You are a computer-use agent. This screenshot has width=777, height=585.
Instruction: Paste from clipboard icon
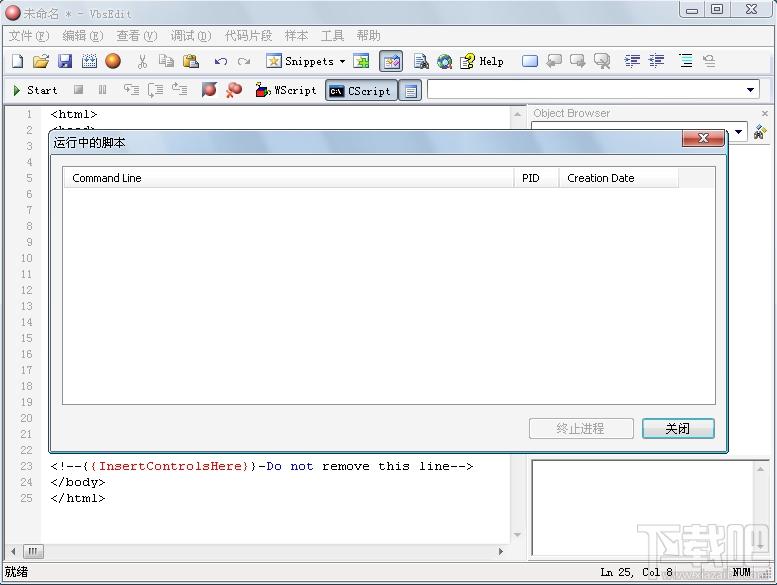pos(191,61)
